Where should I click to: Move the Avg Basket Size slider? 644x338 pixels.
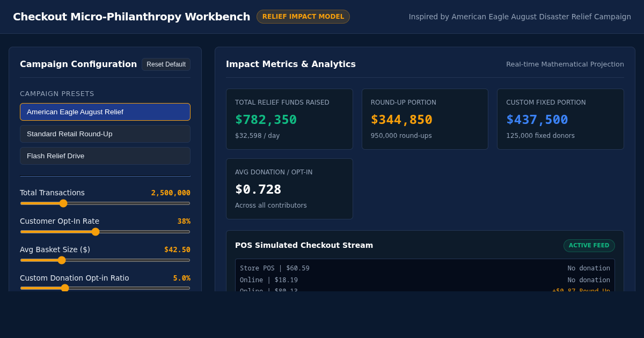[x=105, y=260]
